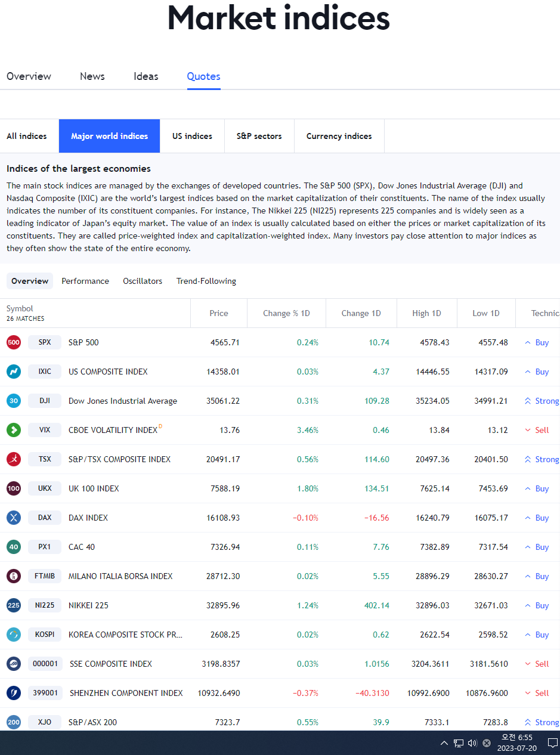Image resolution: width=560 pixels, height=755 pixels.
Task: Open CAC 40 link
Action: (x=82, y=547)
